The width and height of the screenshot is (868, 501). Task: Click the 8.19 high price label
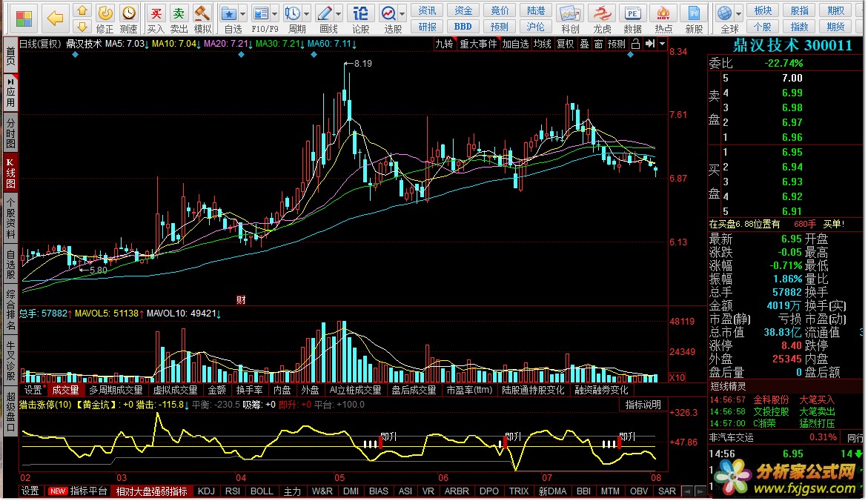click(362, 64)
